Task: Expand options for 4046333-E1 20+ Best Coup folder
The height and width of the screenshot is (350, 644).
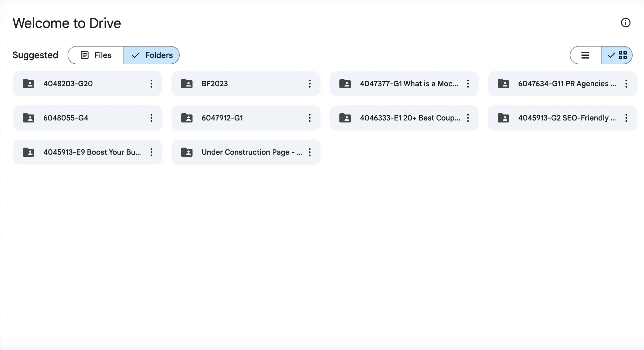Action: tap(468, 118)
